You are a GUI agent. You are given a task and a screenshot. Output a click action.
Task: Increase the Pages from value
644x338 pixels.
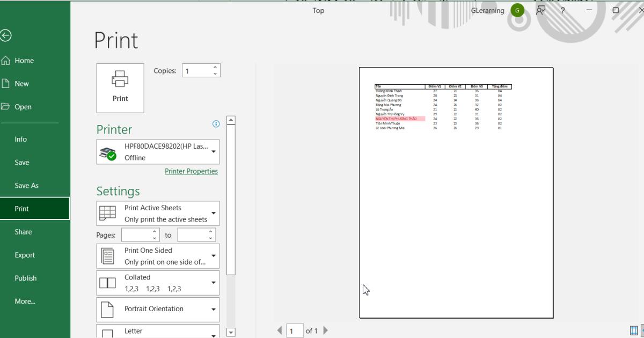(x=156, y=232)
